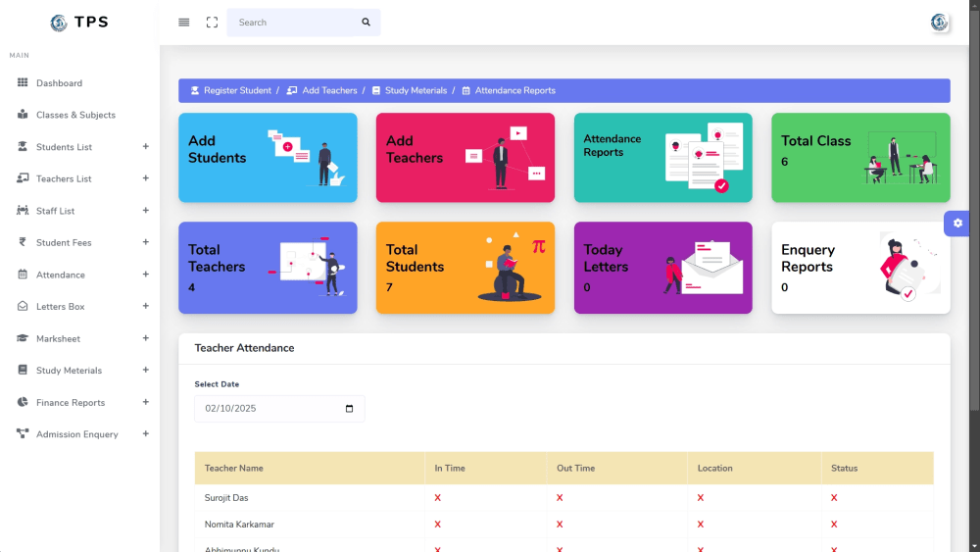
Task: Select Letters Box menu label
Action: (60, 306)
